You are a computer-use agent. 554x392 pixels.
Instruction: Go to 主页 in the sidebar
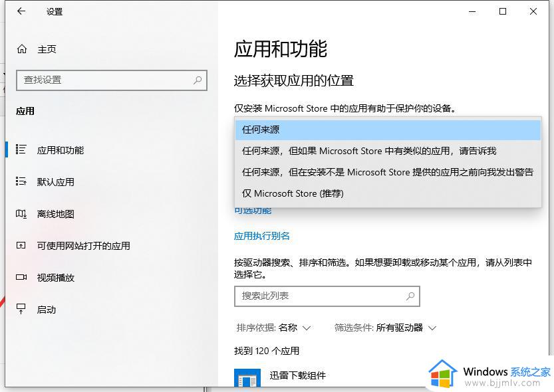(x=47, y=49)
